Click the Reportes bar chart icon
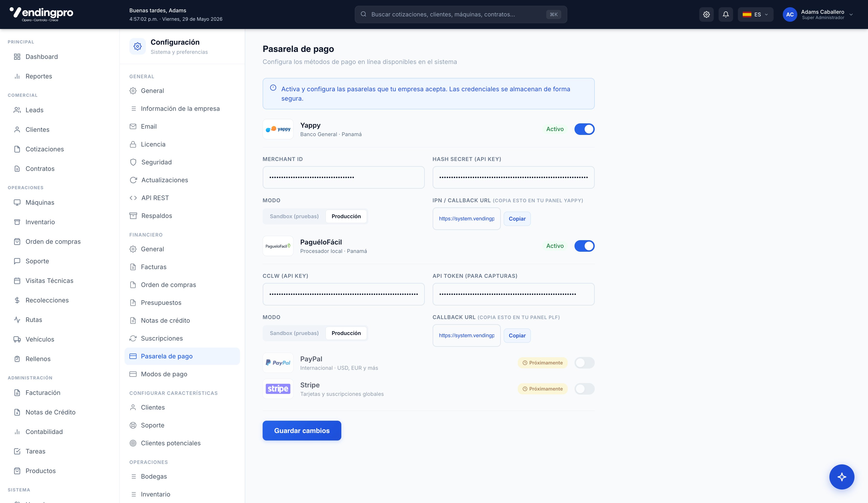This screenshot has height=503, width=868. pyautogui.click(x=17, y=77)
